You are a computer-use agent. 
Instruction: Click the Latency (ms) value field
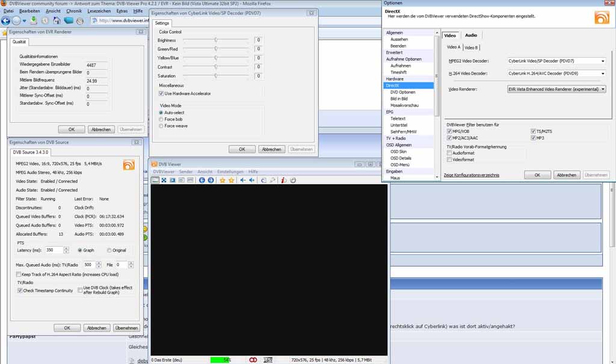point(54,250)
